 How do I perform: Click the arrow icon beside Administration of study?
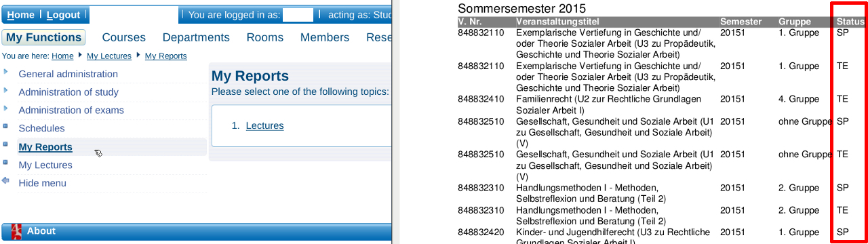pos(6,90)
